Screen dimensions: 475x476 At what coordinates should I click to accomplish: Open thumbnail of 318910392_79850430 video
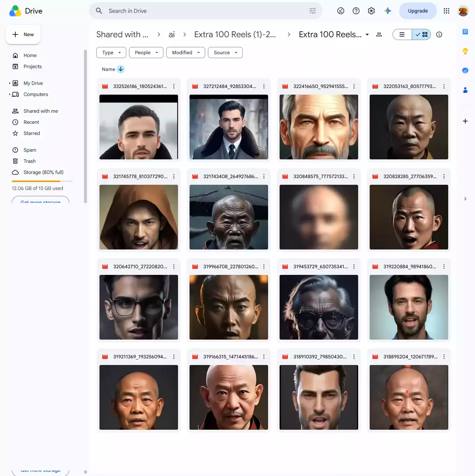(319, 397)
